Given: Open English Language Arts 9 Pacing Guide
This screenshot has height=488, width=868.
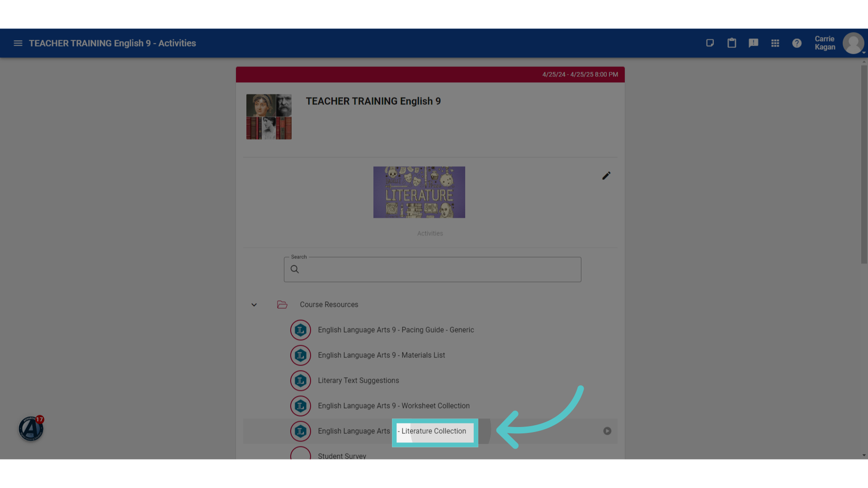Looking at the screenshot, I should point(396,330).
